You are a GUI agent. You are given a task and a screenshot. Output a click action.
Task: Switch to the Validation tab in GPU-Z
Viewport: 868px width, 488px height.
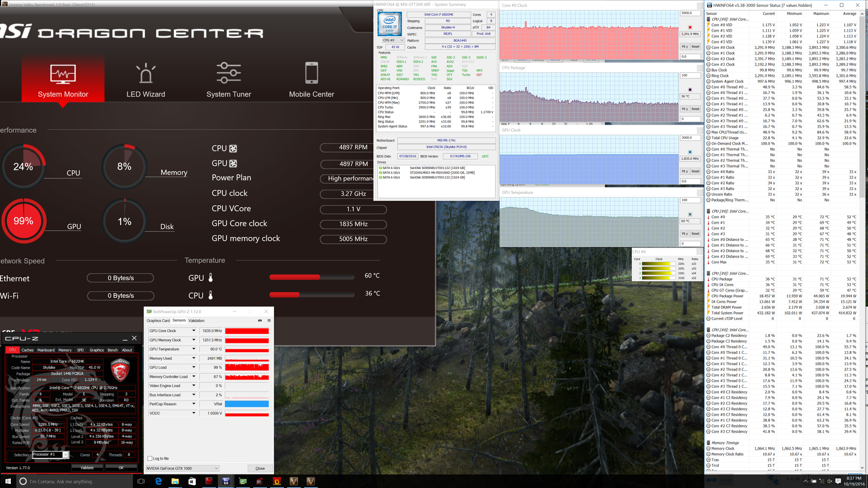[196, 321]
